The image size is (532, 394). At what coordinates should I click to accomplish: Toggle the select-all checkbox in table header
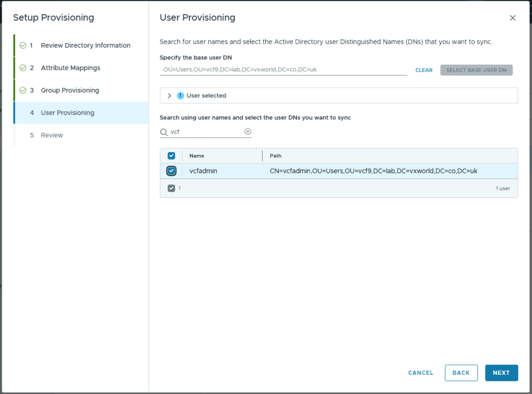click(x=172, y=156)
